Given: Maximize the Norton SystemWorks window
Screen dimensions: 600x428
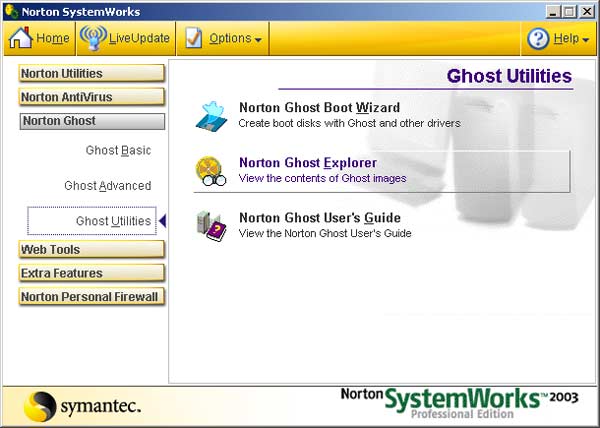Looking at the screenshot, I should click(x=569, y=12).
